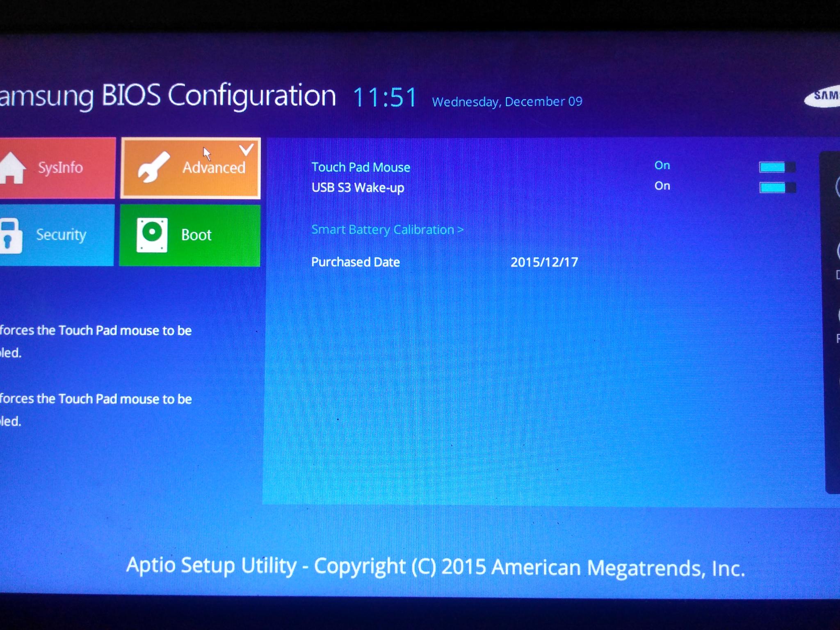This screenshot has height=630, width=840.
Task: Click the 2015/12/17 purchased date value
Action: (544, 262)
